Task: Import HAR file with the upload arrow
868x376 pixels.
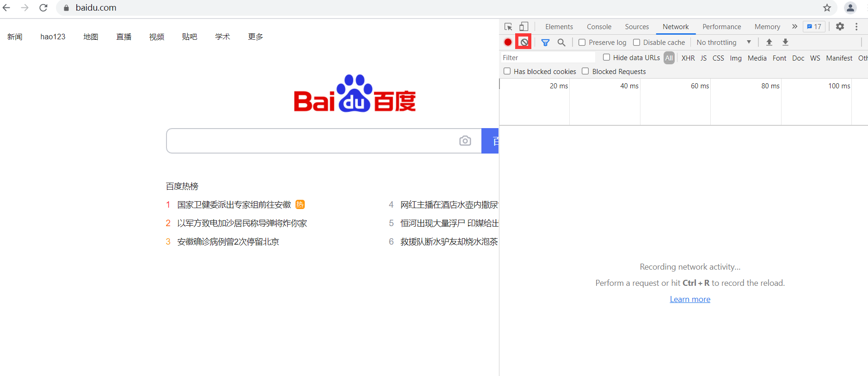Action: click(x=769, y=42)
